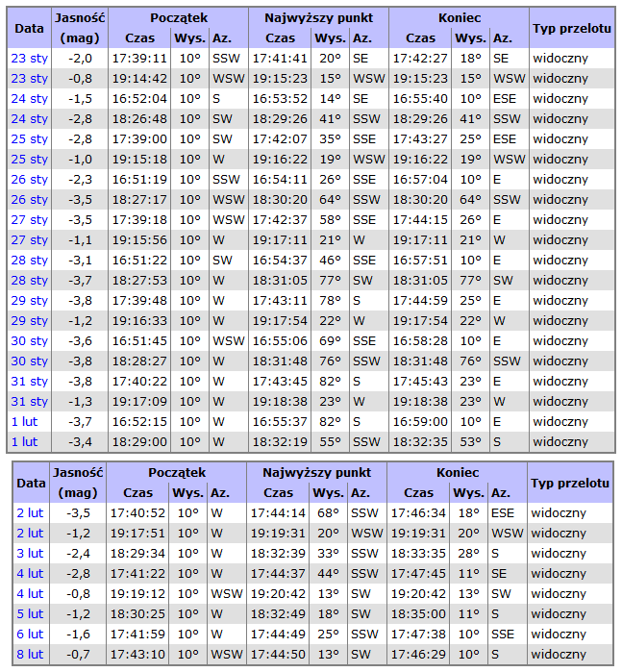Open the 28 sty link starting at 18:27:53
The width and height of the screenshot is (622, 672).
tap(29, 280)
